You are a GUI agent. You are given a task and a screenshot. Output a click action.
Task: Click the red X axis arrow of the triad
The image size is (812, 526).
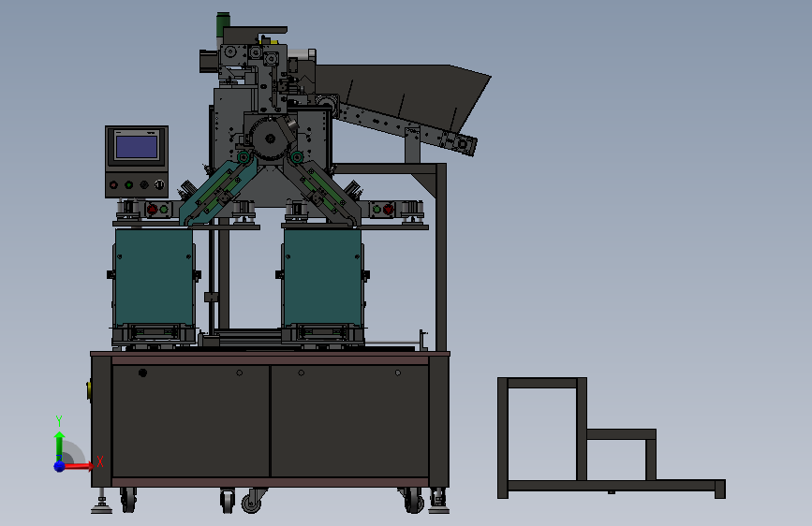[79, 466]
